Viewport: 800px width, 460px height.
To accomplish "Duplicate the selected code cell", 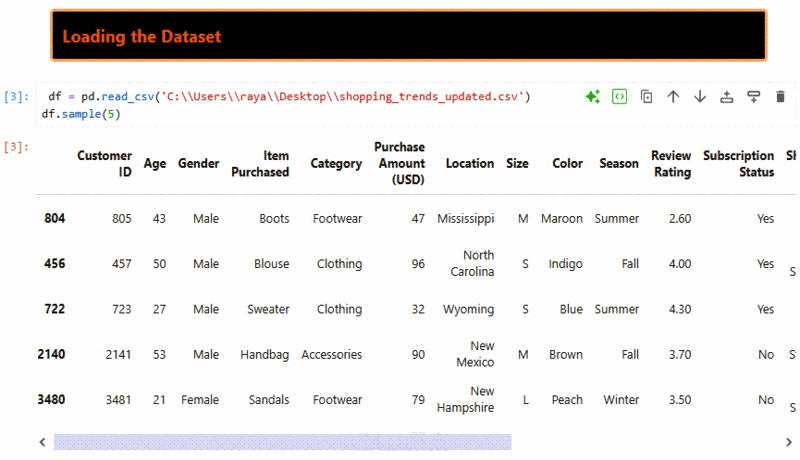I will [x=647, y=97].
